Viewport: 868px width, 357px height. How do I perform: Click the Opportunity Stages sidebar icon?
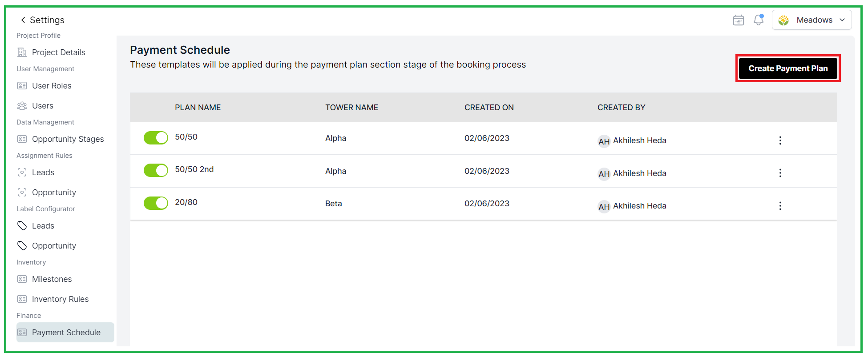pyautogui.click(x=22, y=139)
